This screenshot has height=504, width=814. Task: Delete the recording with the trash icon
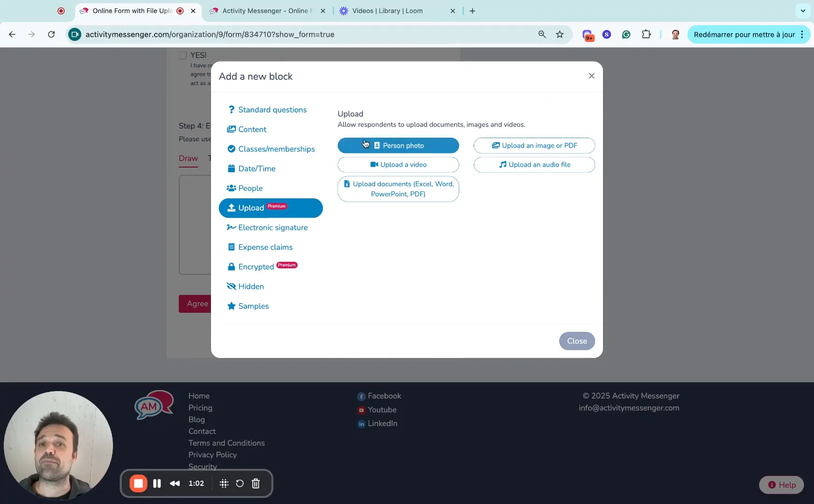click(256, 483)
